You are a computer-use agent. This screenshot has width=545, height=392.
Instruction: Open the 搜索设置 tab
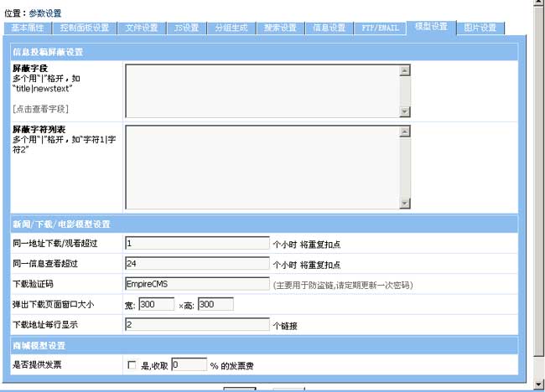coord(279,28)
